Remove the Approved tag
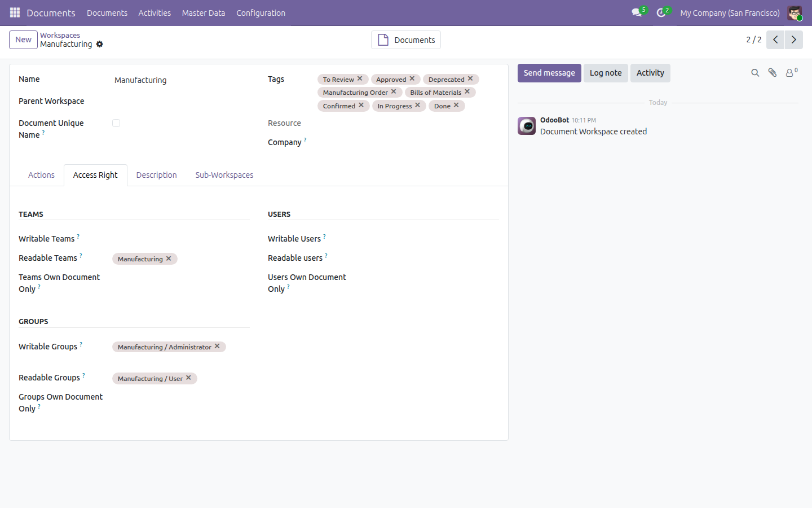812x508 pixels. point(412,79)
